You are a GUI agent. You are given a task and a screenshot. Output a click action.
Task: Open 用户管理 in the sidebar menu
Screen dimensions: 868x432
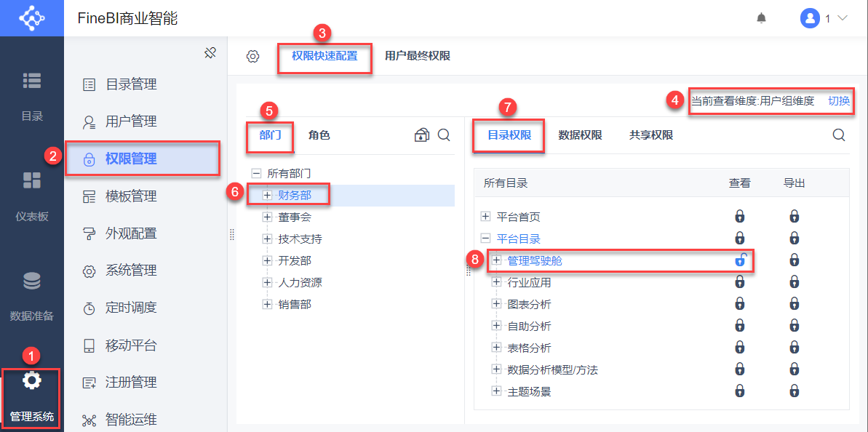[131, 121]
